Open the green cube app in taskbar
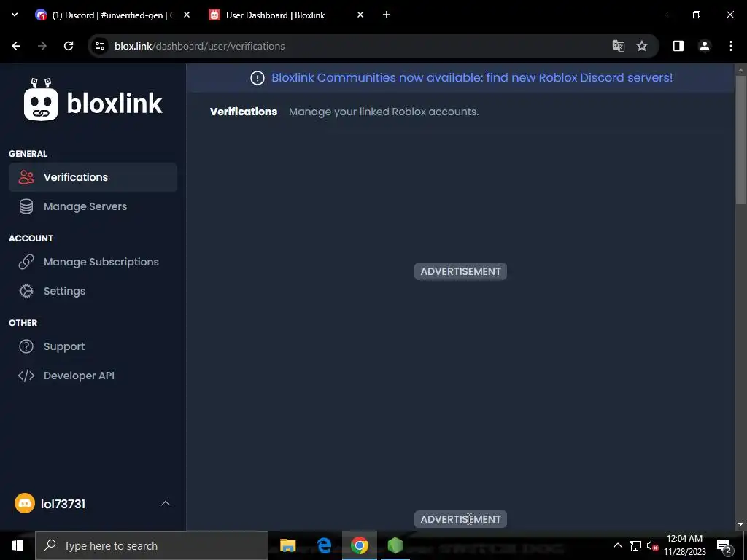The height and width of the screenshot is (560, 747). point(395,545)
